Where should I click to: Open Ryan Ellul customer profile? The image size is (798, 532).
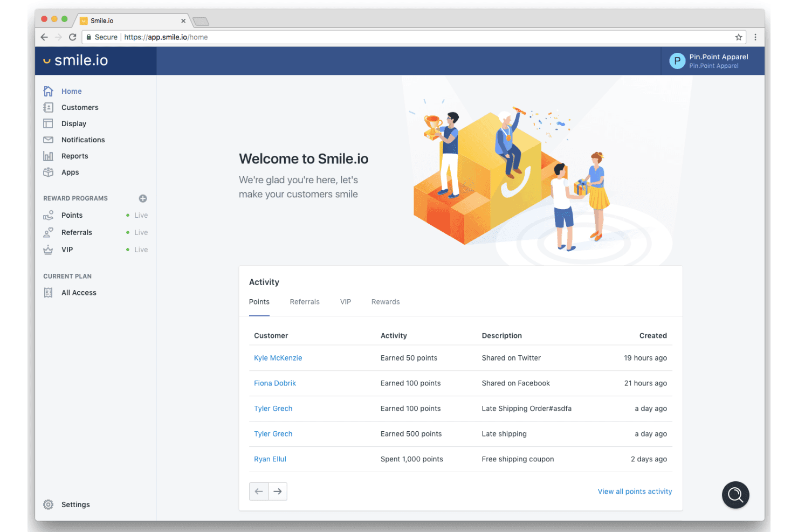270,459
